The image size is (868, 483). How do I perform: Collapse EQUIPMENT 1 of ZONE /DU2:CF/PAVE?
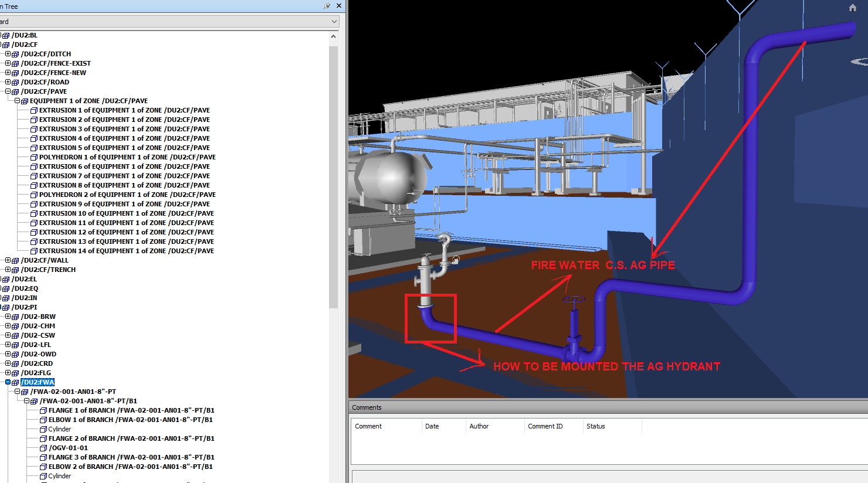pos(17,101)
